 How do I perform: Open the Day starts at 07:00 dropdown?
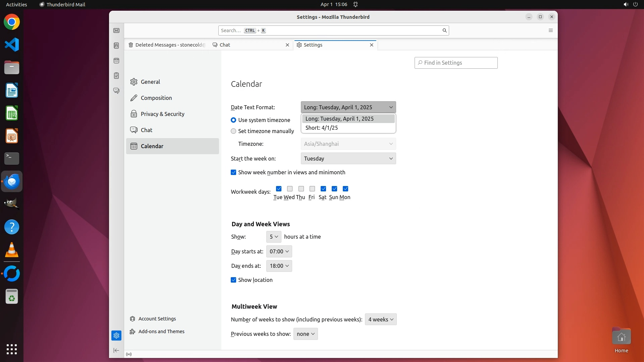[279, 251]
